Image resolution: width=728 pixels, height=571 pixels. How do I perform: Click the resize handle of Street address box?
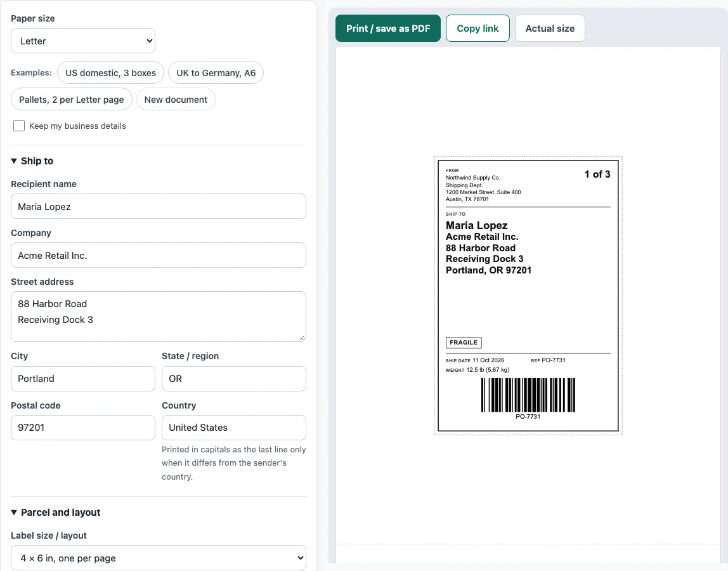click(302, 338)
